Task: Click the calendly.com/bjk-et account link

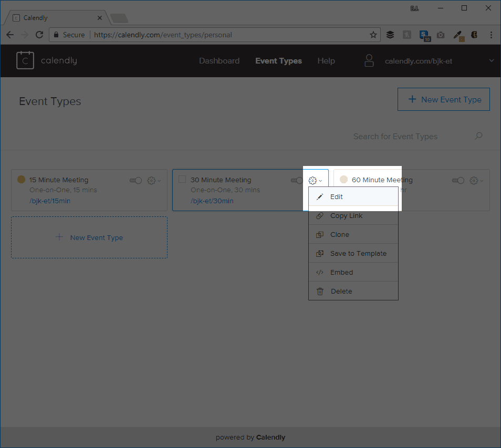Action: click(418, 61)
